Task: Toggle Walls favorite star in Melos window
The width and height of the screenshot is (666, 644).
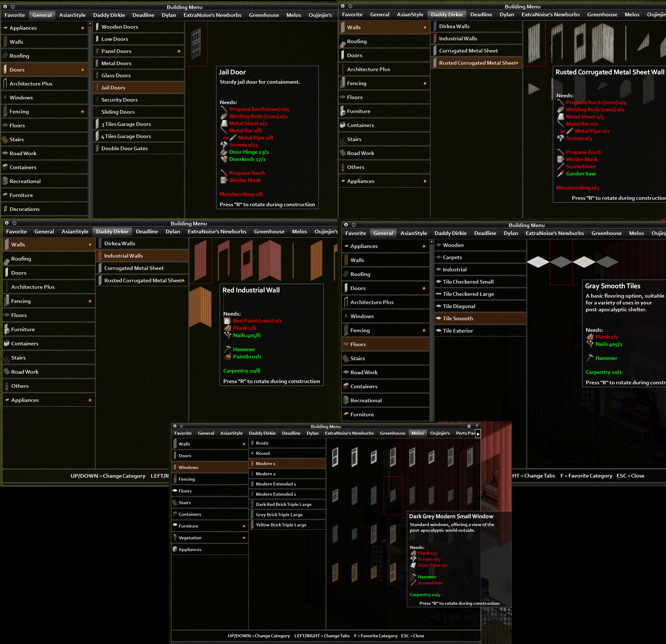Action: pyautogui.click(x=244, y=444)
